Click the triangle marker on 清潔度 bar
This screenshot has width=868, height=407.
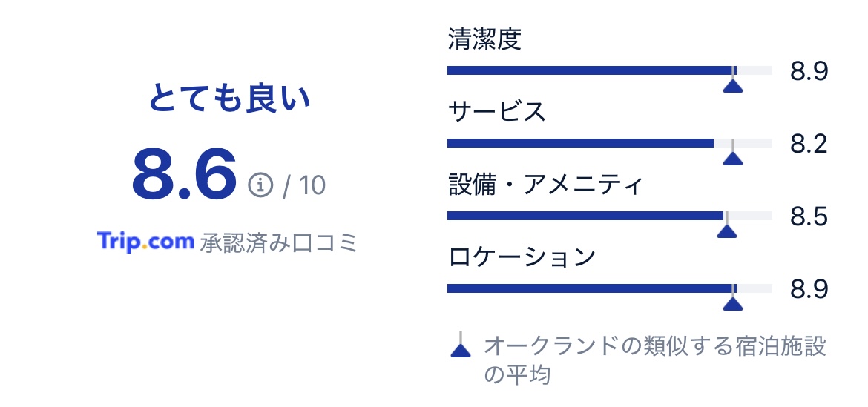[733, 86]
